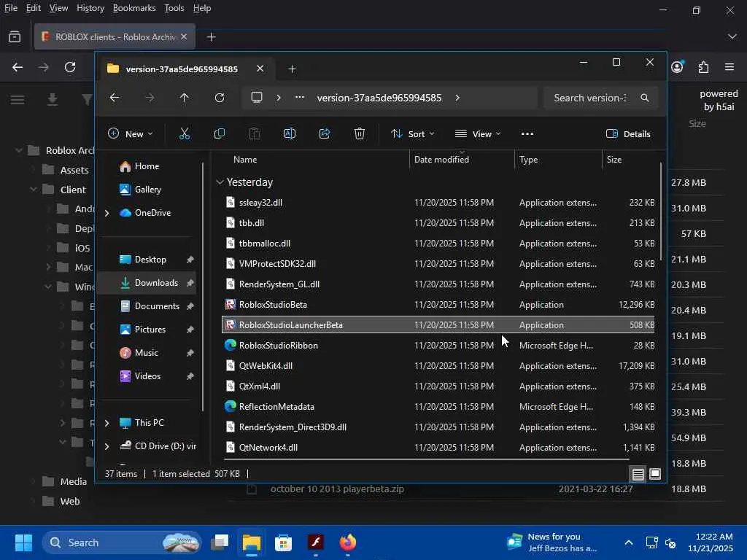Reload the Firefox page
Image resolution: width=747 pixels, height=560 pixels.
pyautogui.click(x=70, y=67)
